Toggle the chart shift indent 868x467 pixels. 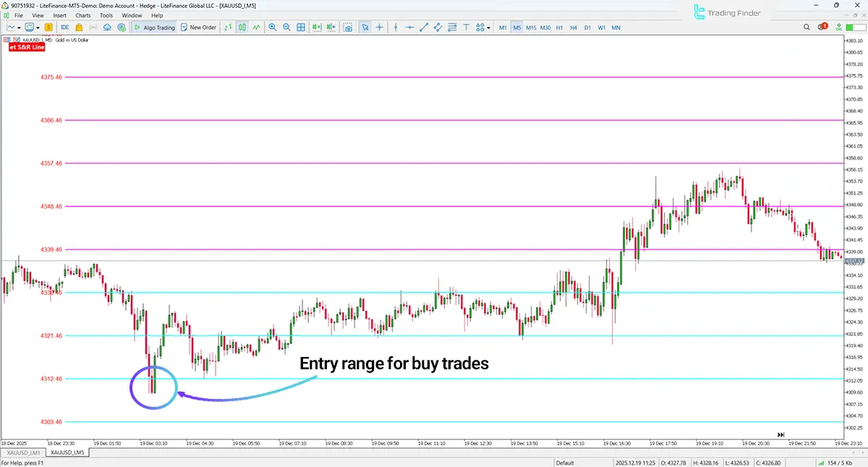(331, 28)
